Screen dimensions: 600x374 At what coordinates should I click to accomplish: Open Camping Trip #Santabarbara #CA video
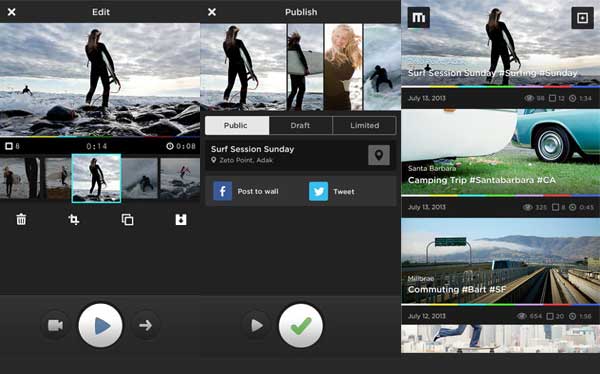pos(501,152)
